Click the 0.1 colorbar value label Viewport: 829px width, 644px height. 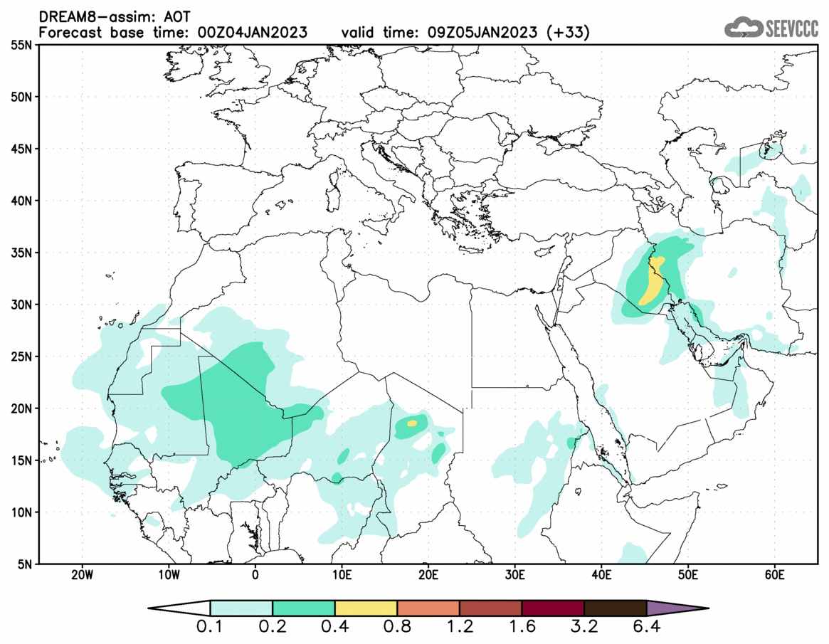(x=209, y=627)
